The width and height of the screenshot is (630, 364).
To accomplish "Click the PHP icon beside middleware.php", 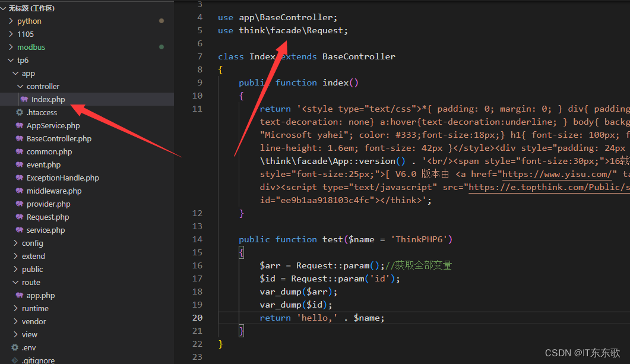I will [19, 191].
